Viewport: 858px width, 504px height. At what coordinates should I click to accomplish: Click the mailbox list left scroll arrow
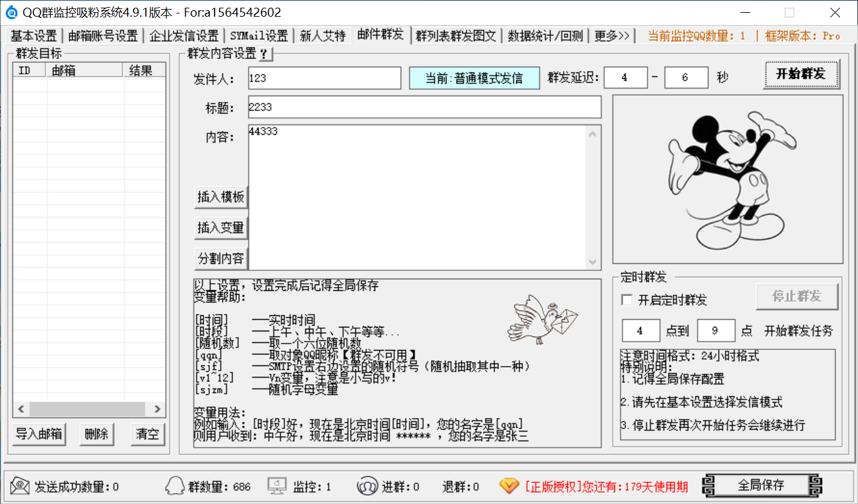point(21,409)
